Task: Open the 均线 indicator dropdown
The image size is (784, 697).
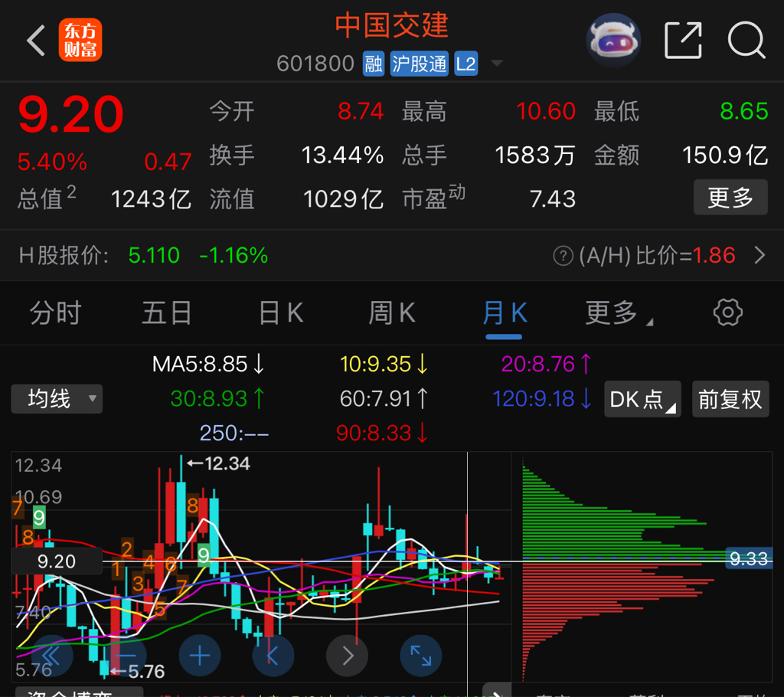Action: 57,399
